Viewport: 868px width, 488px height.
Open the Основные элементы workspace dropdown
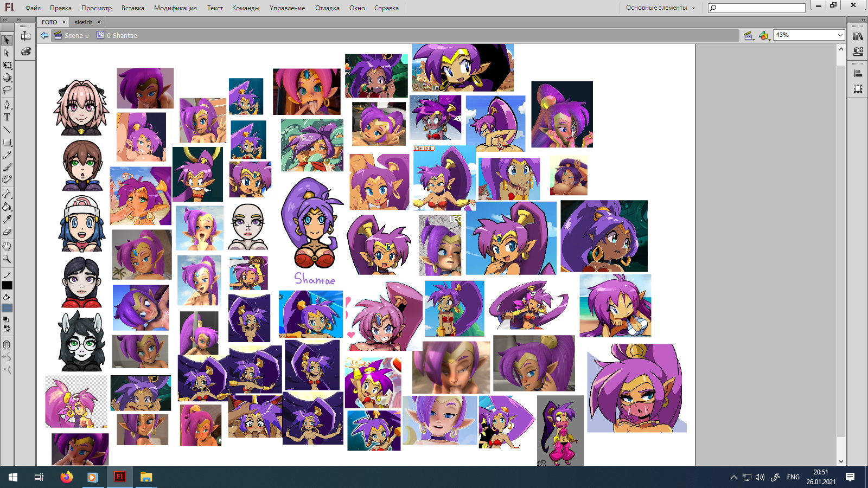(x=660, y=8)
